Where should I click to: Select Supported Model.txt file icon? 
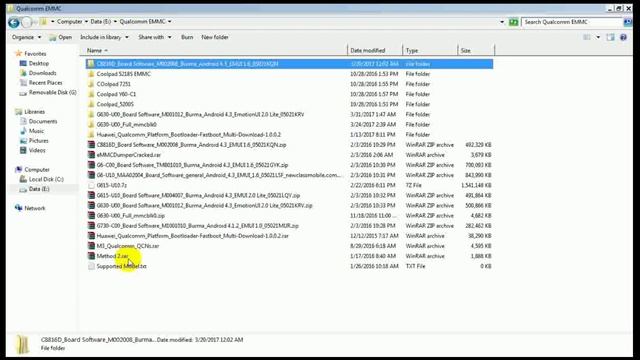(91, 266)
